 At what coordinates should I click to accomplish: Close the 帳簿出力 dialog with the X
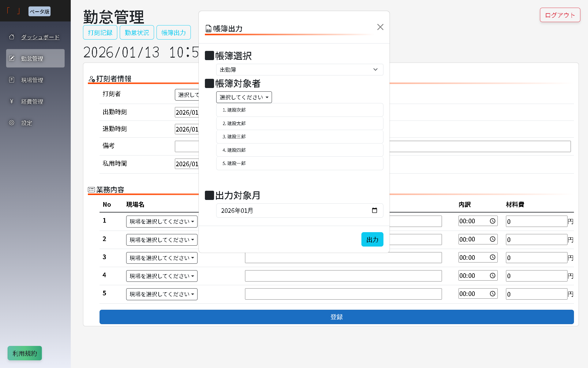pos(380,27)
